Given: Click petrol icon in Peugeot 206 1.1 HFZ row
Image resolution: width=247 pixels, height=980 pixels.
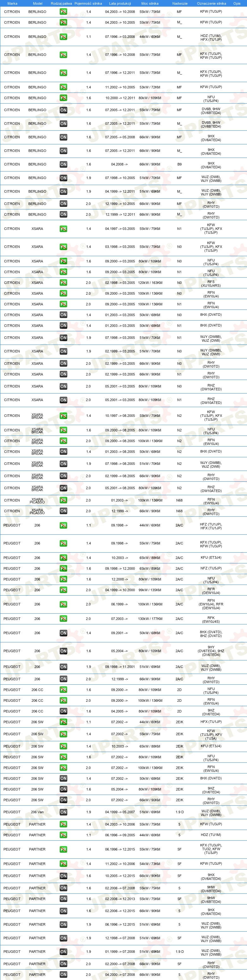Looking at the screenshot, I should [x=63, y=526].
